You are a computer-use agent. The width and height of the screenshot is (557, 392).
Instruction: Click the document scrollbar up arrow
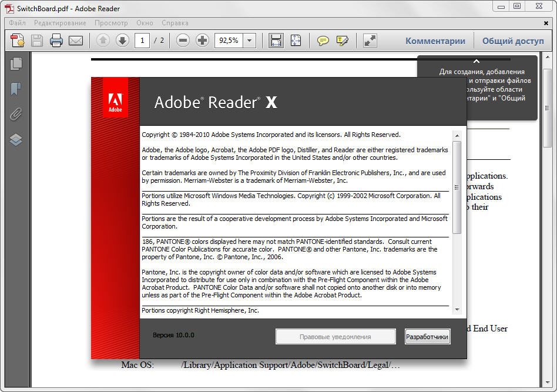547,57
